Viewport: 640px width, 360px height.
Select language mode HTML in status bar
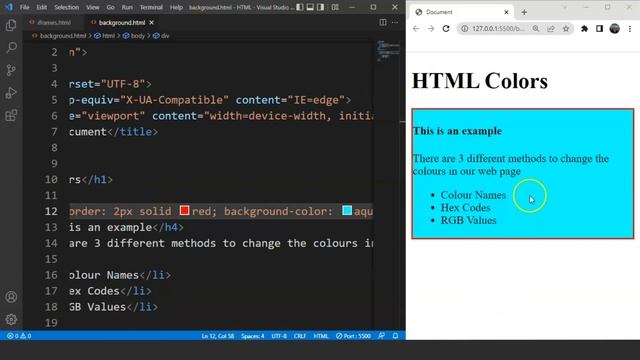pos(320,336)
